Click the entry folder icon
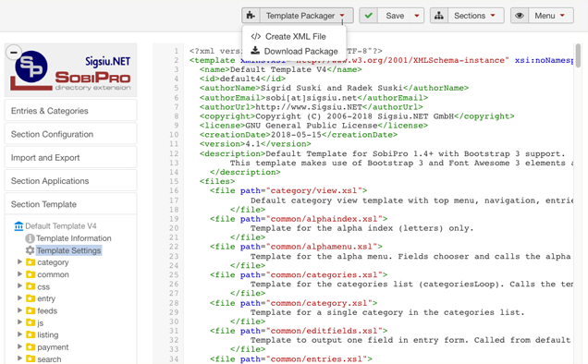The height and width of the screenshot is (364, 588). tap(31, 298)
